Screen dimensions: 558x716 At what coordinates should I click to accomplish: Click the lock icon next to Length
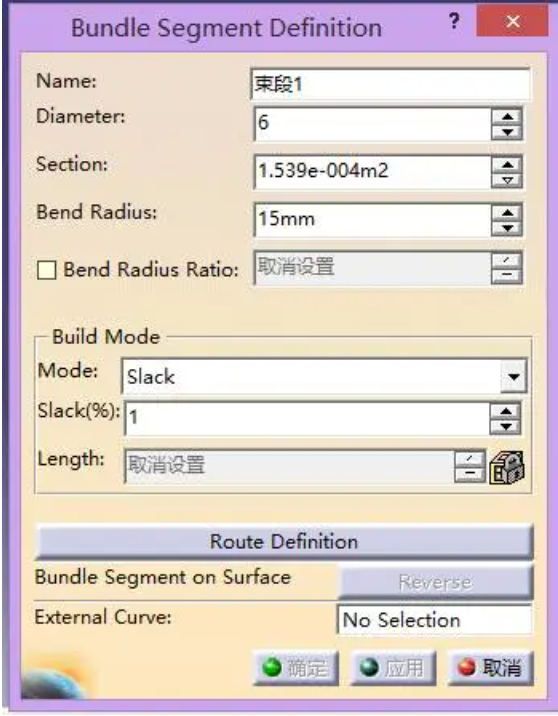(506, 467)
